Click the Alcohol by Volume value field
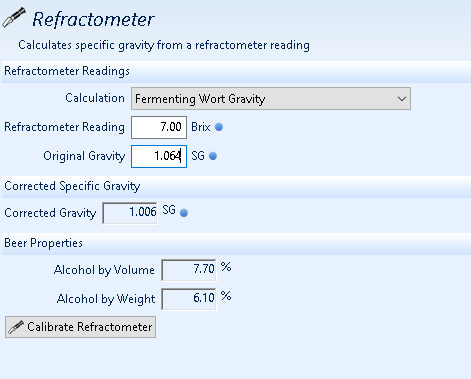The height and width of the screenshot is (379, 471). pyautogui.click(x=189, y=270)
